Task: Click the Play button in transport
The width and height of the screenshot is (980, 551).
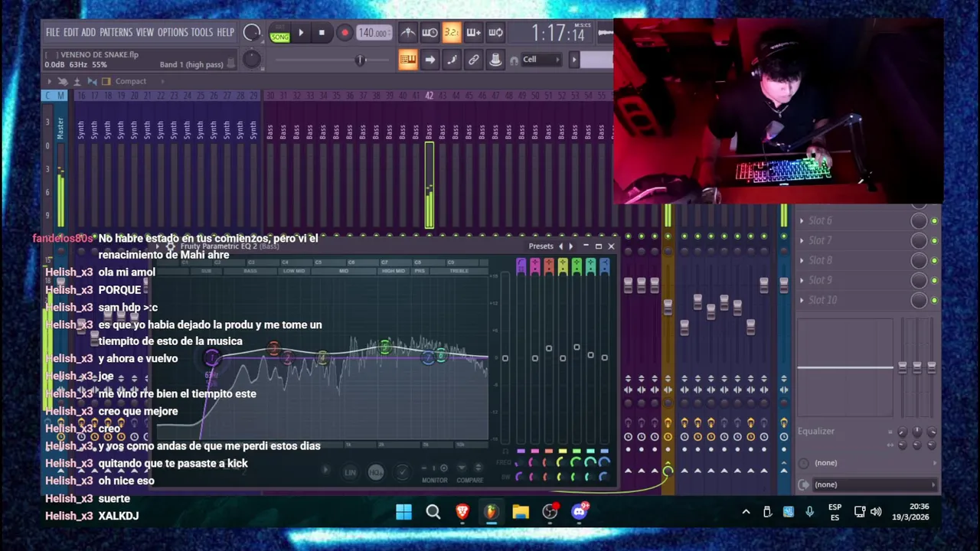Action: point(301,33)
